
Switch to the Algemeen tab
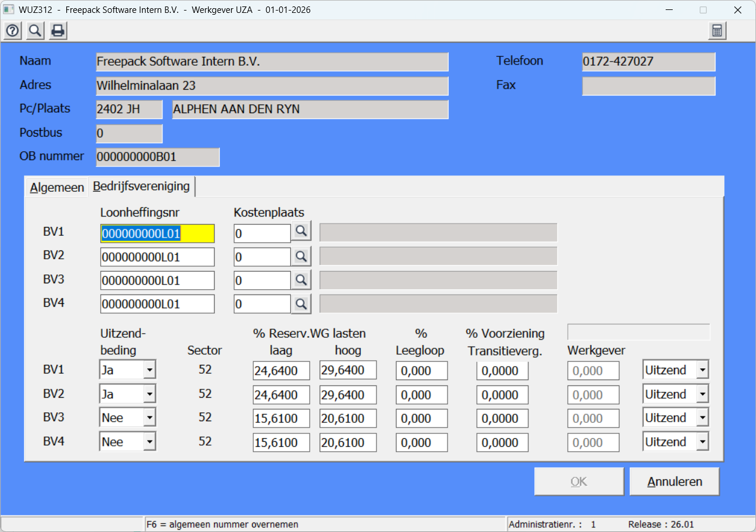click(57, 188)
